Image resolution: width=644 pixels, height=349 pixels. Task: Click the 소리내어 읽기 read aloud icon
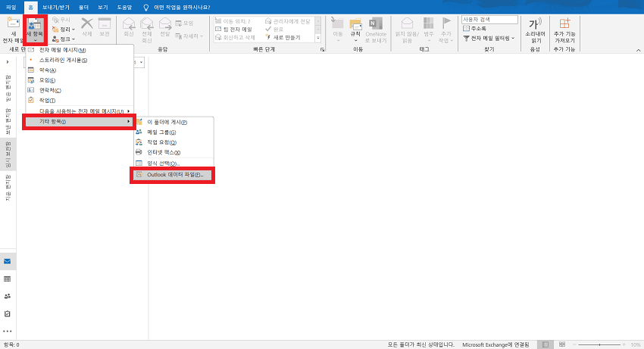(x=535, y=23)
